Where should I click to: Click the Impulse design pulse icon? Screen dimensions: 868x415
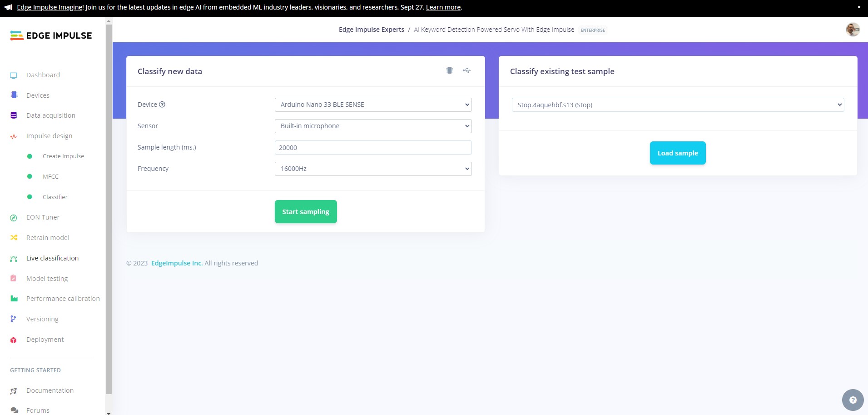tap(14, 136)
